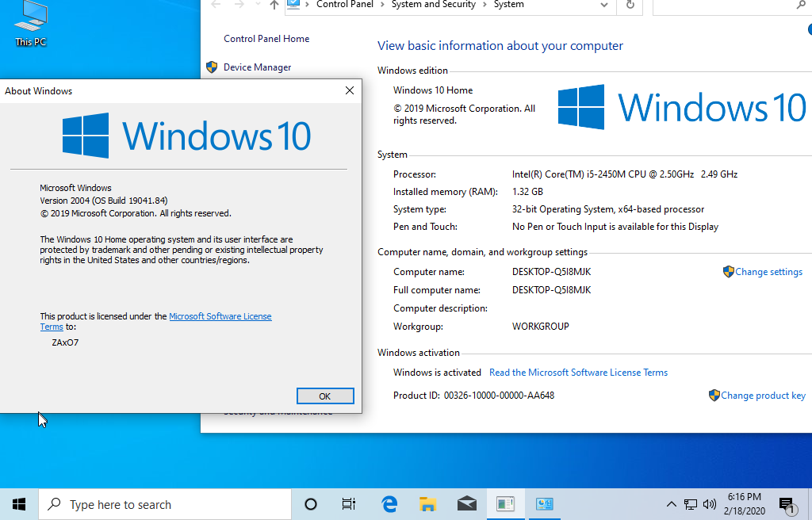812x520 pixels.
Task: Show hidden system tray icons
Action: coord(671,504)
